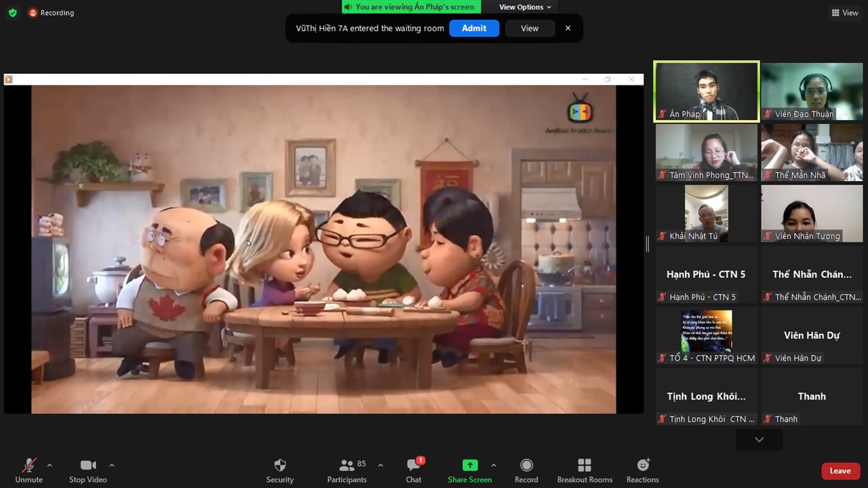Click the green Share Screen icon
868x488 pixels.
(470, 465)
